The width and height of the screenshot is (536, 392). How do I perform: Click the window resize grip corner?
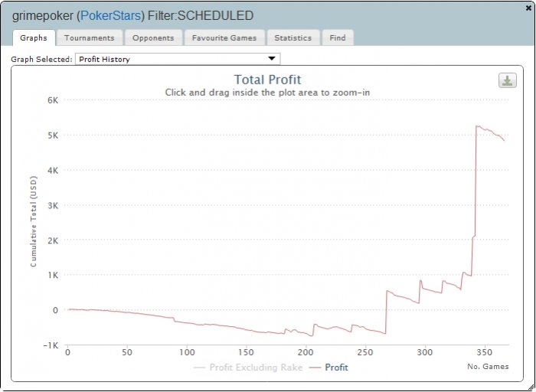point(530,386)
